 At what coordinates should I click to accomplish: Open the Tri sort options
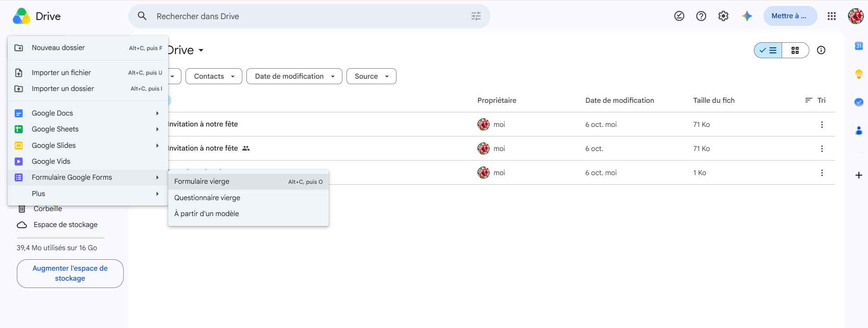pyautogui.click(x=815, y=101)
